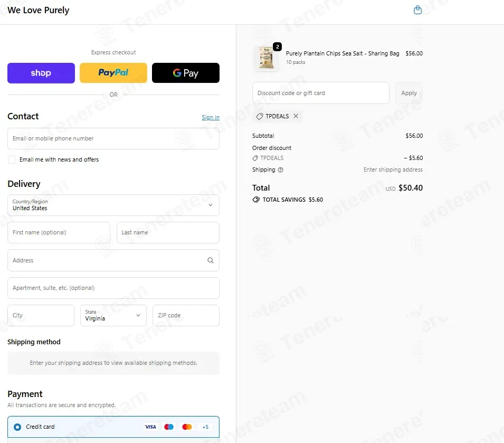Choose Google Pay express checkout

[x=186, y=73]
